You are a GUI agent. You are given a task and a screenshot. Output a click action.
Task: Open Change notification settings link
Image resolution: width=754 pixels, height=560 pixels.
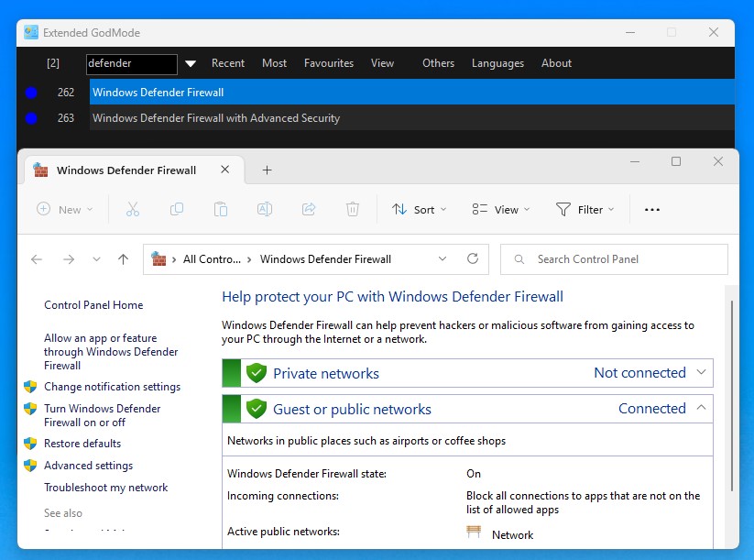click(112, 387)
